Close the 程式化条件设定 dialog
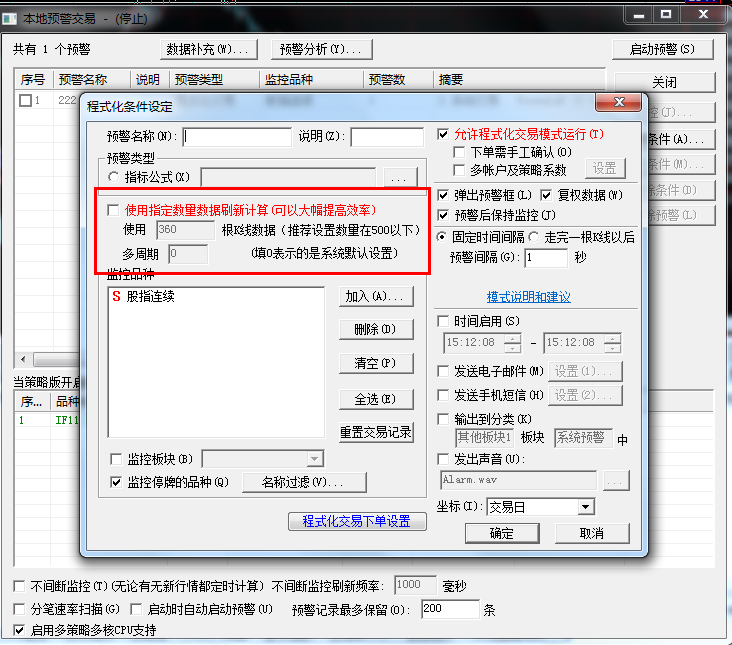The width and height of the screenshot is (732, 645). pos(619,102)
